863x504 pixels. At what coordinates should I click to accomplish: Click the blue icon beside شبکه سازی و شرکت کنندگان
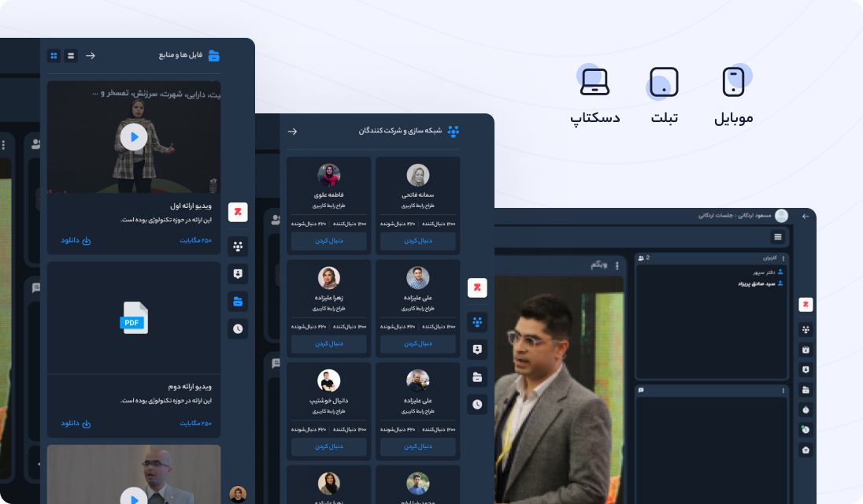coord(453,131)
